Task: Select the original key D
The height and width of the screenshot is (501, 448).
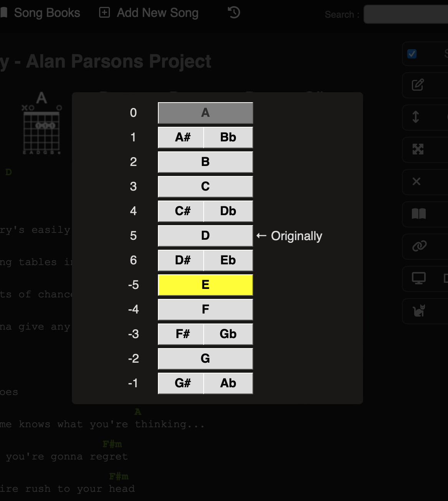Action: [x=205, y=236]
